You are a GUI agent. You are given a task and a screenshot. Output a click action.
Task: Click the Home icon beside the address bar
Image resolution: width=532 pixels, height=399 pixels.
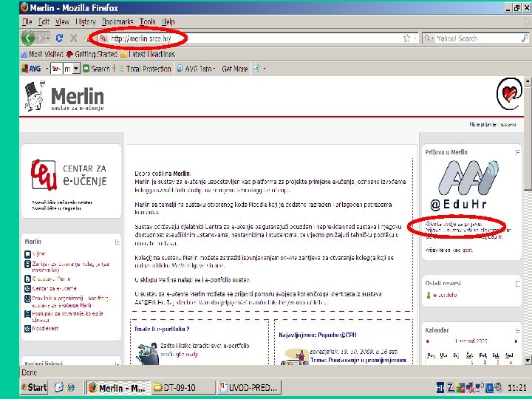pos(87,38)
